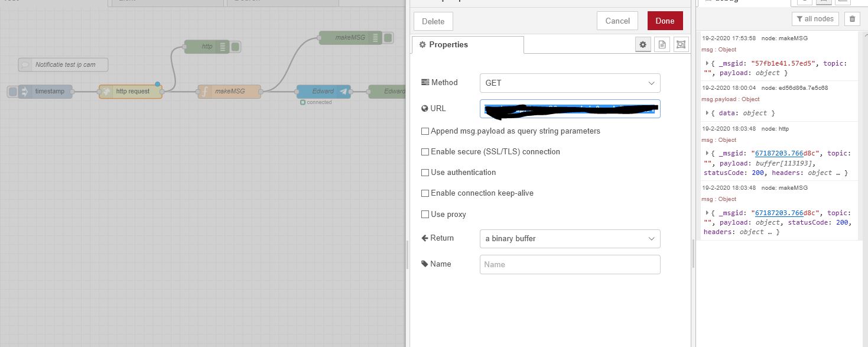Open the node description editor icon
The height and width of the screenshot is (347, 868).
(662, 44)
